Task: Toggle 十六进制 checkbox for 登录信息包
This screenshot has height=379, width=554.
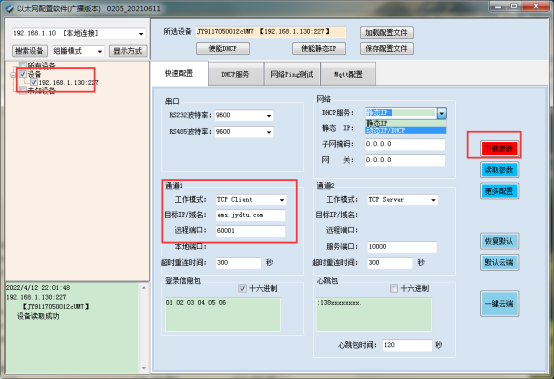Action: pos(242,289)
